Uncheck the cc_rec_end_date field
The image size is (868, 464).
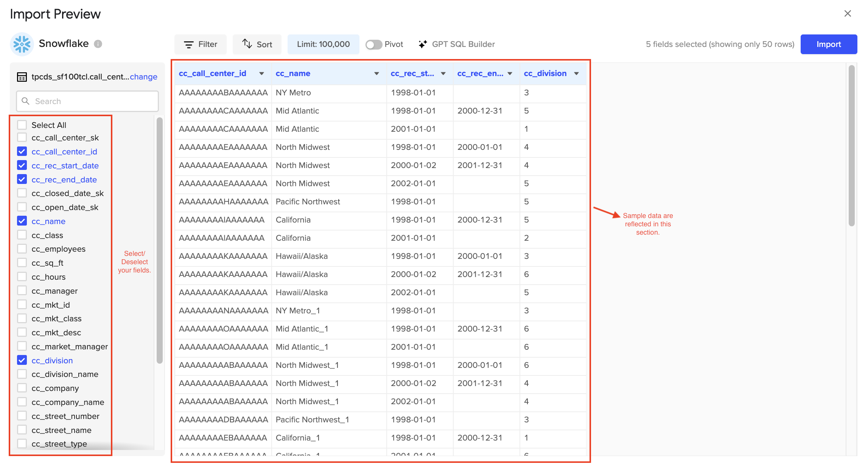[22, 179]
